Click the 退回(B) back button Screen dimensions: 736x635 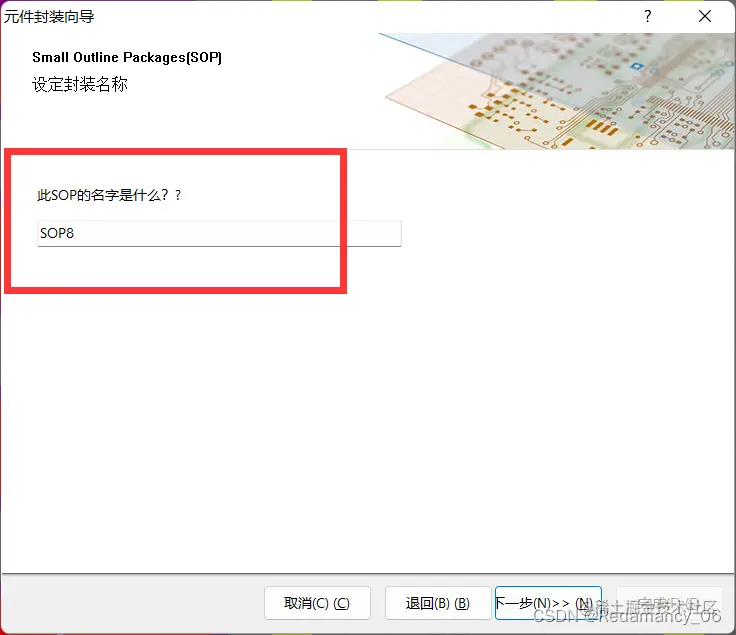(438, 603)
